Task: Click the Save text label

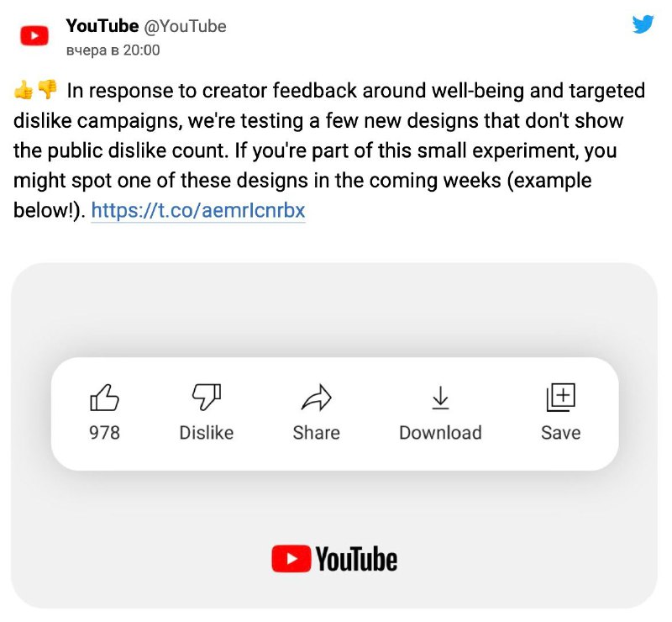Action: pyautogui.click(x=561, y=432)
